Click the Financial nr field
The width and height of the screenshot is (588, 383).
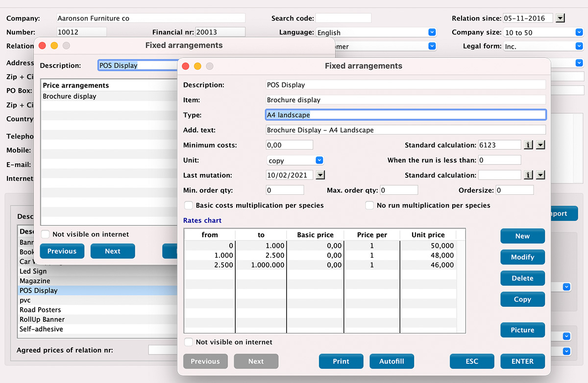coord(220,32)
